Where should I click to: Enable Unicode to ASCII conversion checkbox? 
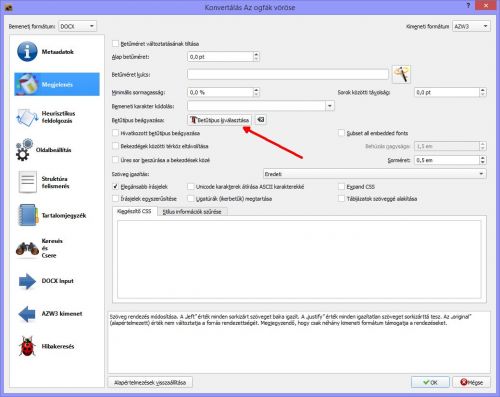pos(191,187)
